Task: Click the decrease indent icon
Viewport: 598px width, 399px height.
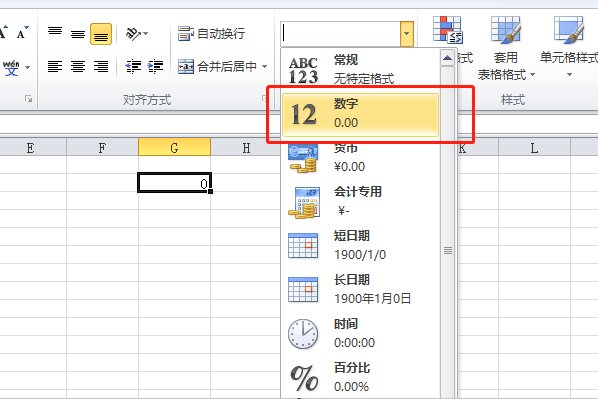Action: coord(133,66)
